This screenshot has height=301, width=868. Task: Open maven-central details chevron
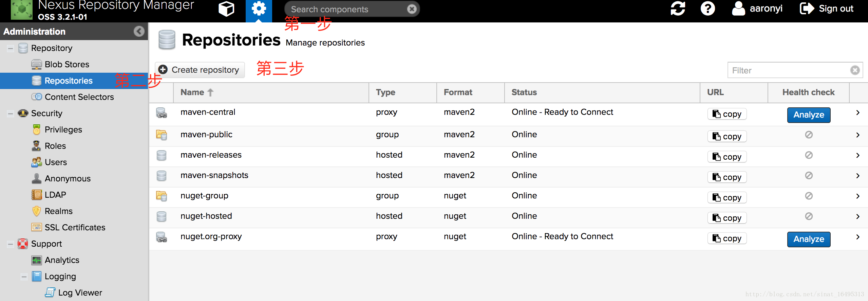click(x=858, y=112)
